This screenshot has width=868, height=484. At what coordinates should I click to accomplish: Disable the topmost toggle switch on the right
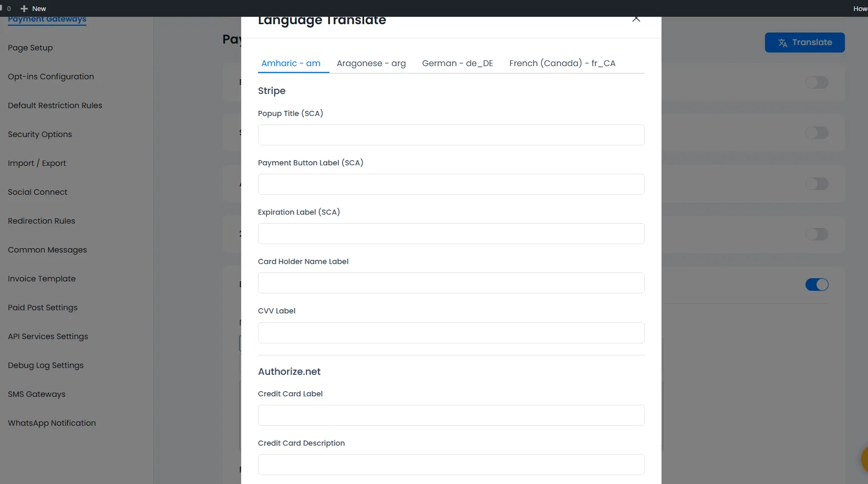click(x=816, y=82)
